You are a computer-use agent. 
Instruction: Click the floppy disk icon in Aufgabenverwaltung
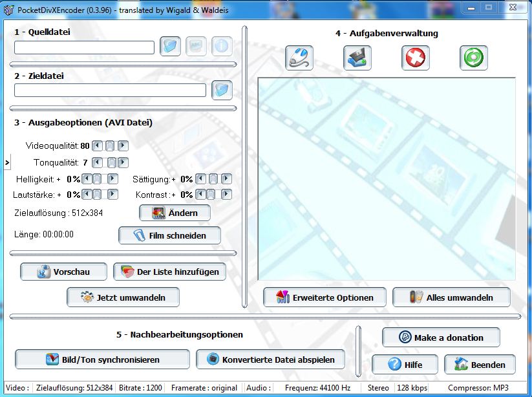pos(357,58)
